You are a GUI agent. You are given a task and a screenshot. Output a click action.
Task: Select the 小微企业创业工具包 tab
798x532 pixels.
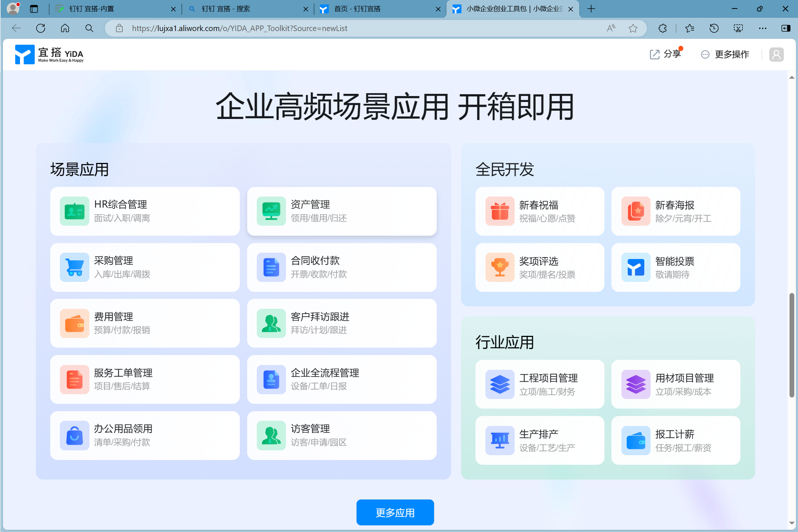pyautogui.click(x=513, y=9)
